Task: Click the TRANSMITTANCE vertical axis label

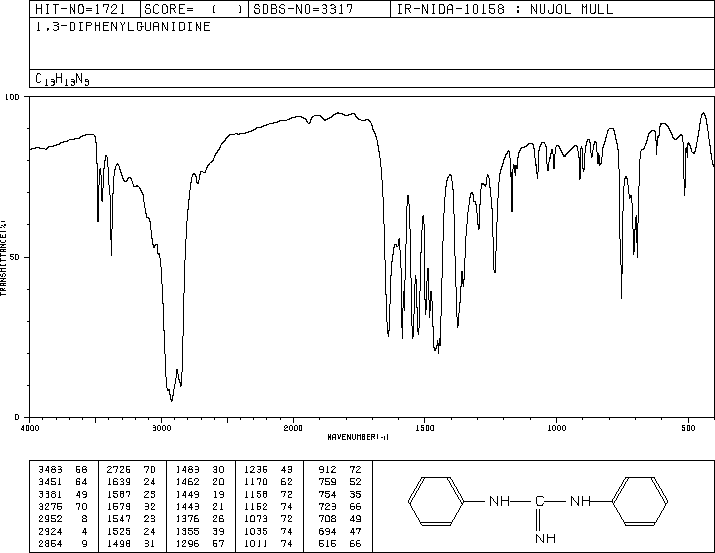Action: tap(5, 257)
